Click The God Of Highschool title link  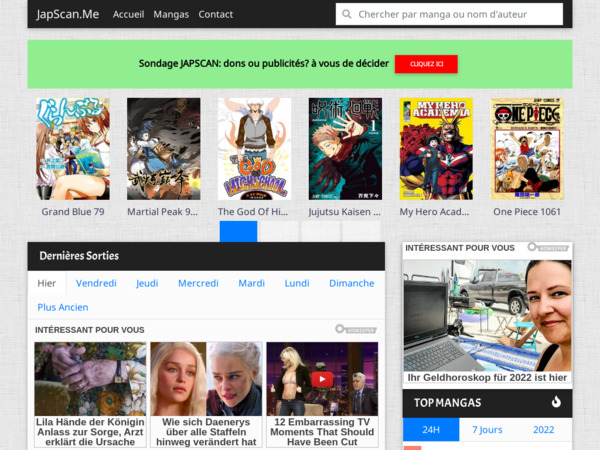pos(253,212)
